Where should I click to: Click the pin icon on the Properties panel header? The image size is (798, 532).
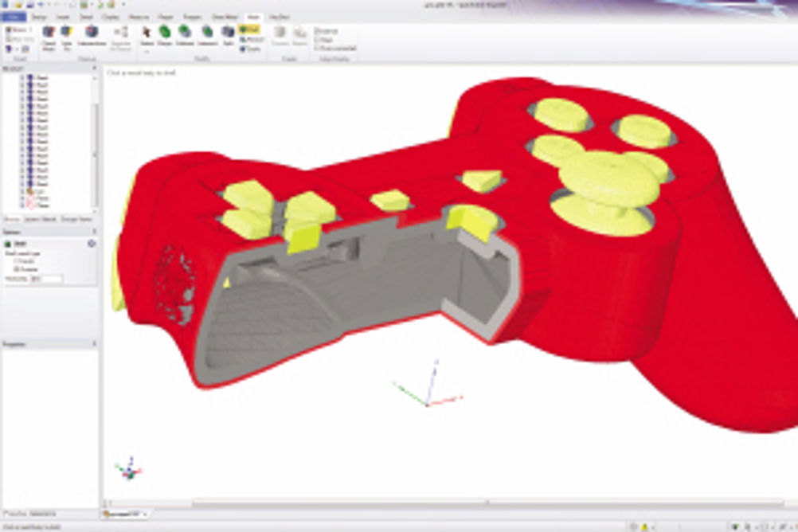tap(94, 344)
